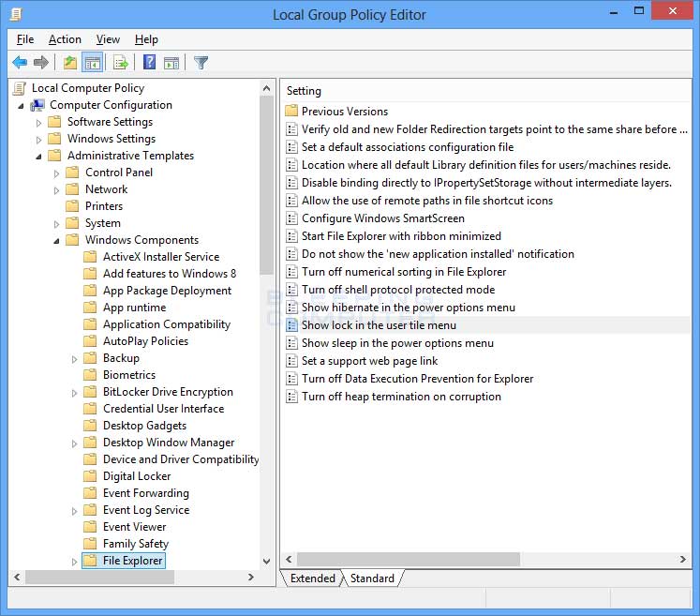Click tree pane scroll down arrow
The height and width of the screenshot is (616, 700).
pyautogui.click(x=266, y=561)
